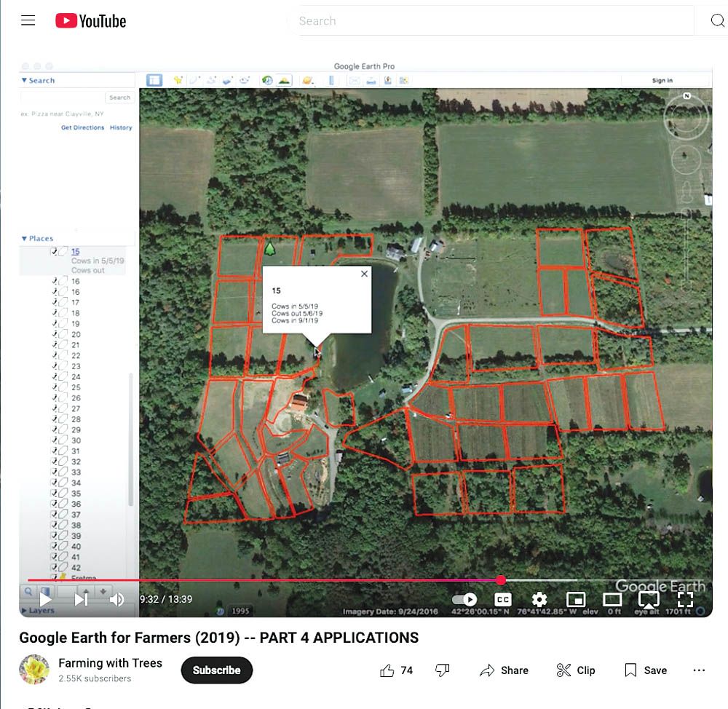Open more actions three-dot menu
The height and width of the screenshot is (709, 728).
click(x=699, y=670)
